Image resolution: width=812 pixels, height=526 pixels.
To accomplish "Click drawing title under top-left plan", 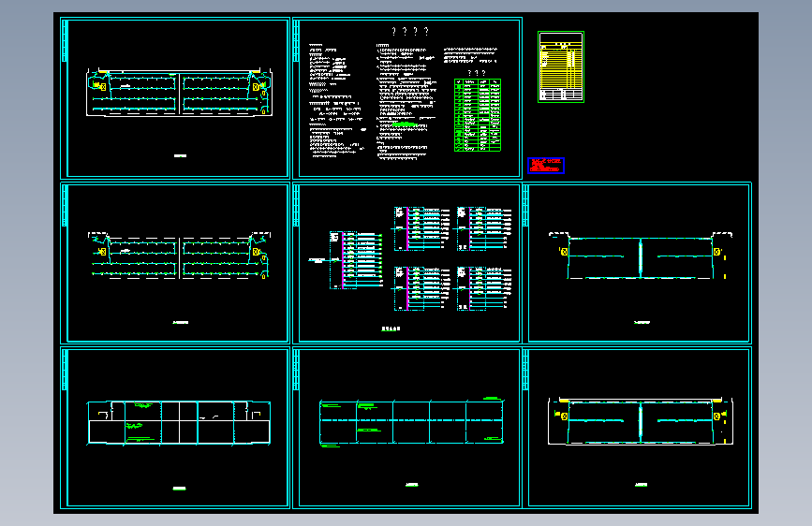I will [x=180, y=155].
